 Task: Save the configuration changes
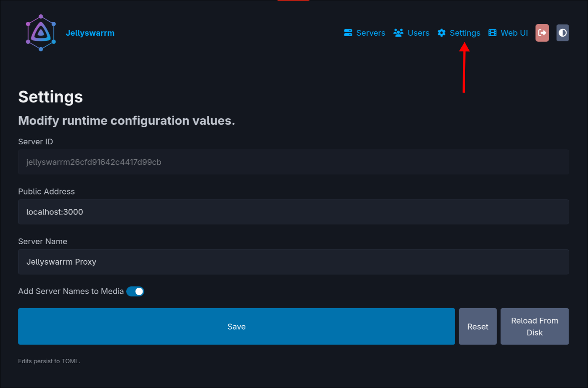(x=237, y=327)
